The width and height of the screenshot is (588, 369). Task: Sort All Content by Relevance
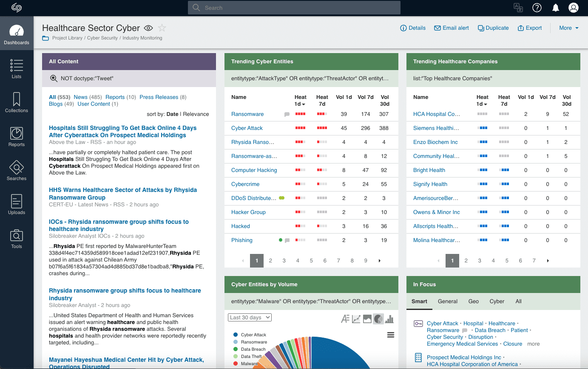pos(196,114)
